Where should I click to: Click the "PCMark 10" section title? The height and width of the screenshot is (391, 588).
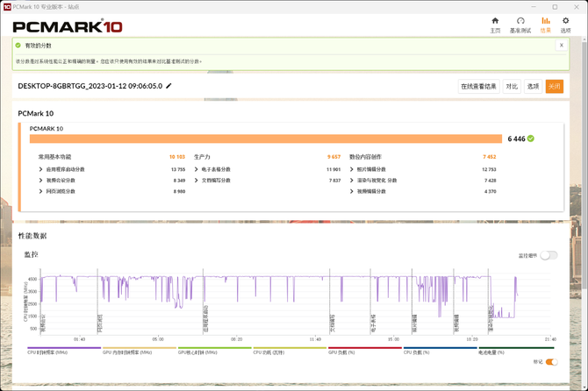[x=36, y=113]
